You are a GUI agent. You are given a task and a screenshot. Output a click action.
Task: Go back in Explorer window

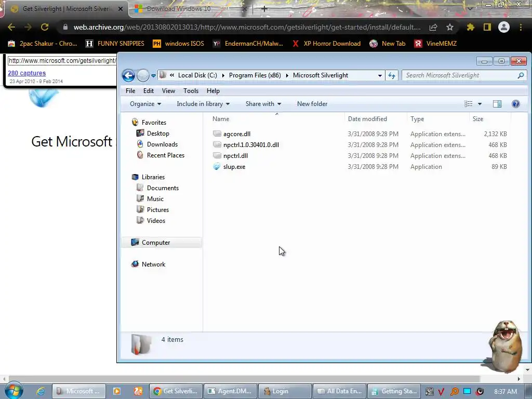(x=129, y=75)
